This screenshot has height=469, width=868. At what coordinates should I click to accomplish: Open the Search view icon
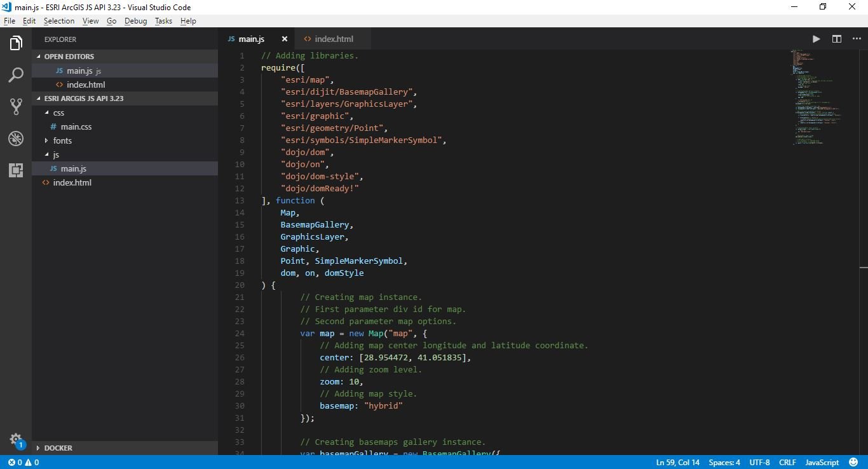16,76
